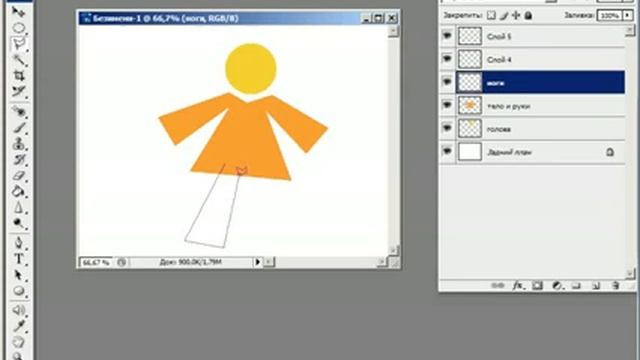Select the Brush tool

click(18, 127)
